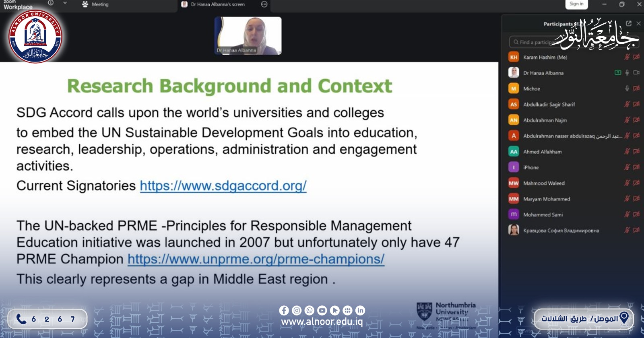
Task: Open more options on the shared screen tab
Action: pos(264,4)
